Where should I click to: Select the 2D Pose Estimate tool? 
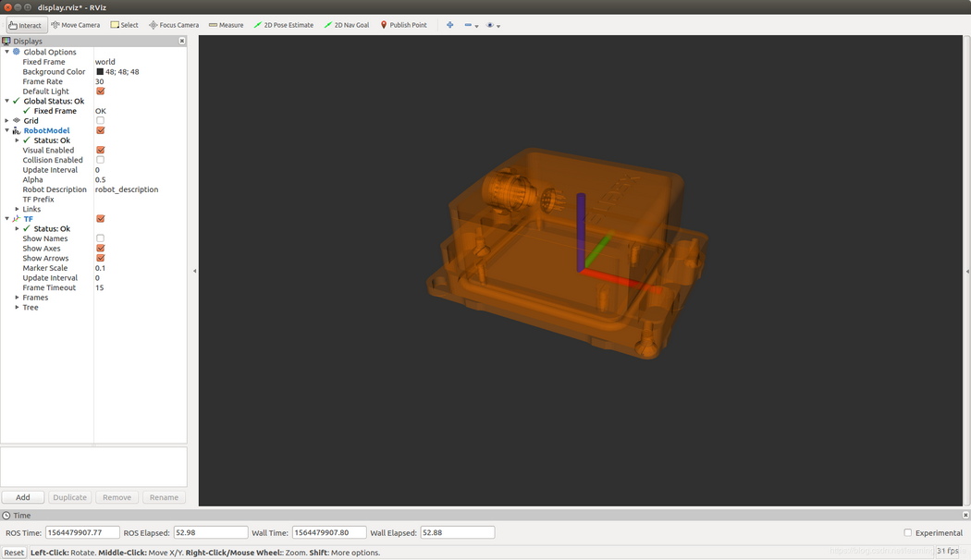pyautogui.click(x=284, y=25)
